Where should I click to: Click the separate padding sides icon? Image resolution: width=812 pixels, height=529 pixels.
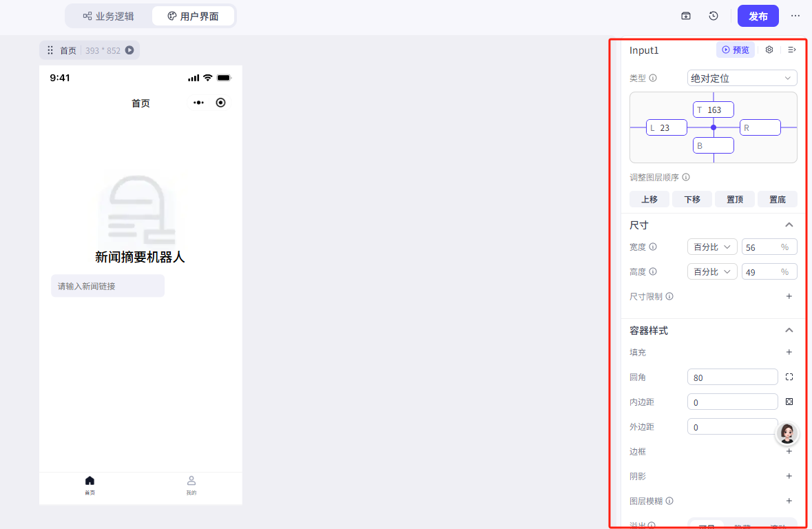click(x=789, y=402)
